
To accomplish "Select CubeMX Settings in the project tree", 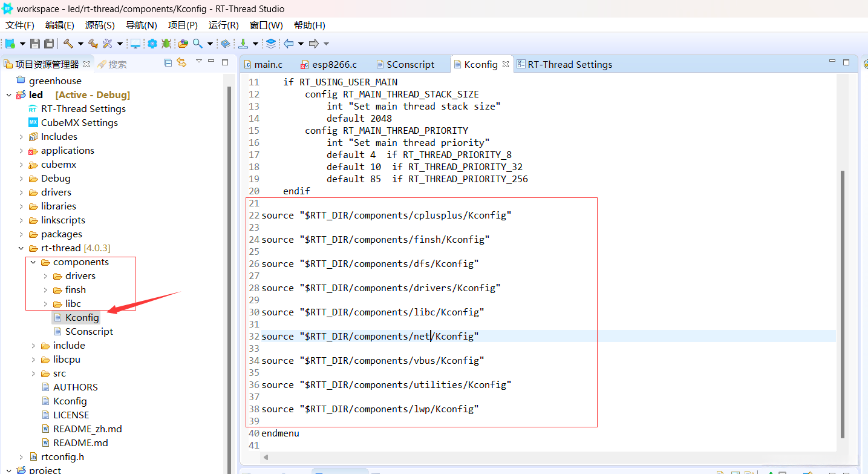I will pos(73,123).
